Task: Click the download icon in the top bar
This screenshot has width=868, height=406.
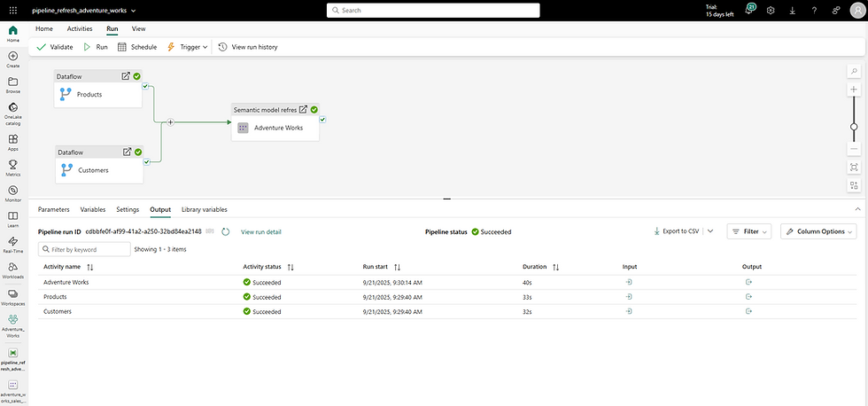Action: tap(792, 11)
